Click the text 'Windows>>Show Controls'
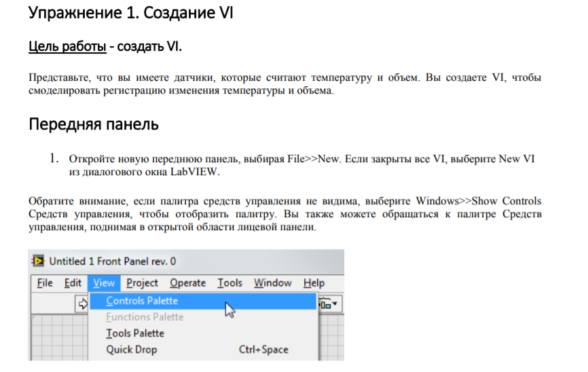 click(x=479, y=201)
